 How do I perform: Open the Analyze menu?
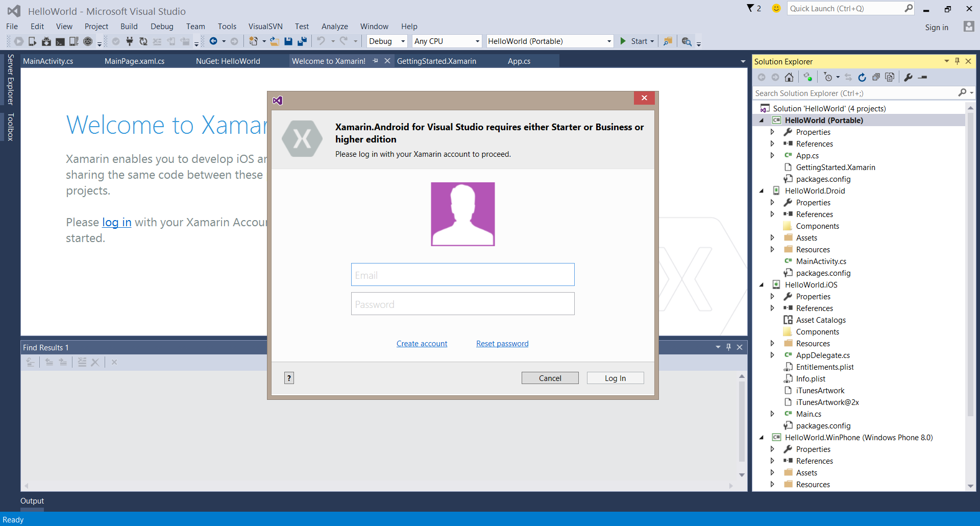(335, 27)
